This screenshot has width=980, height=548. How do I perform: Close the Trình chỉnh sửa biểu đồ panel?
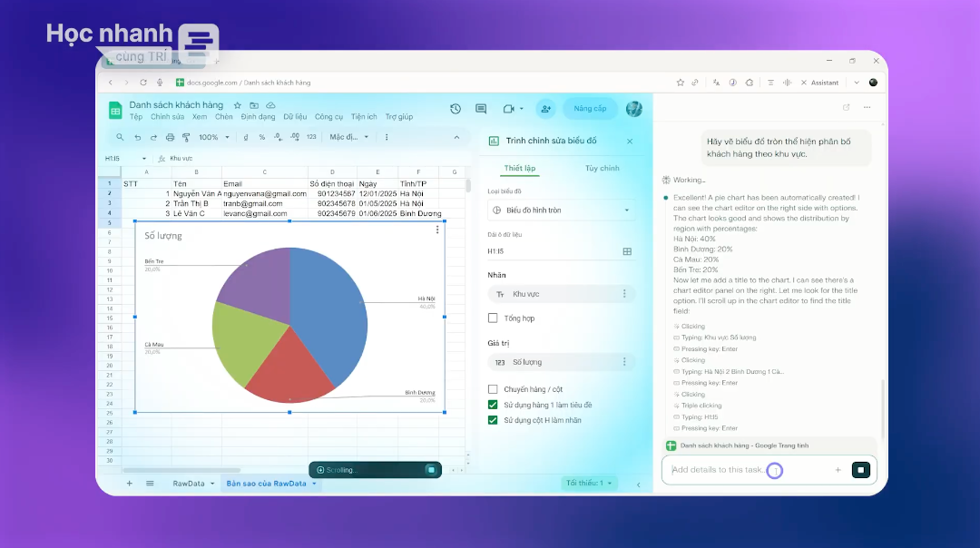(630, 142)
